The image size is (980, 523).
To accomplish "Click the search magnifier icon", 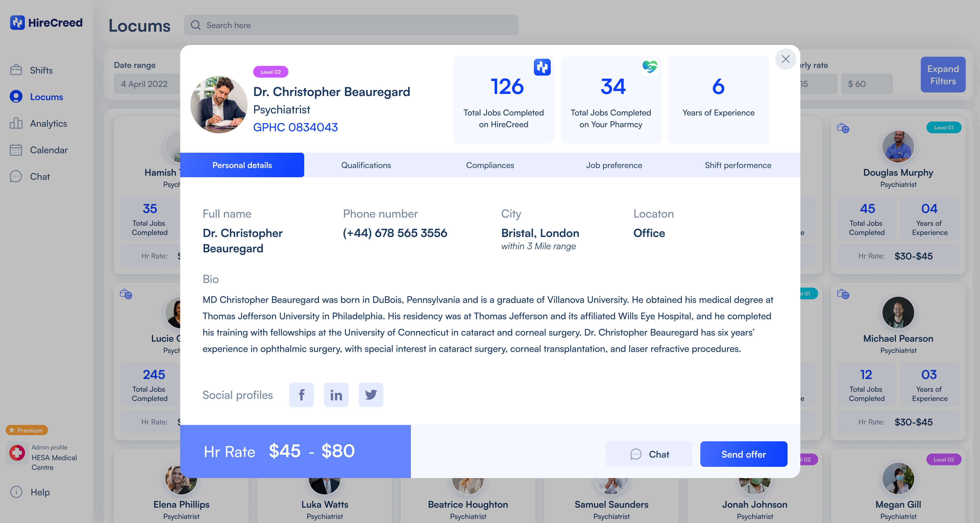I will coord(195,25).
